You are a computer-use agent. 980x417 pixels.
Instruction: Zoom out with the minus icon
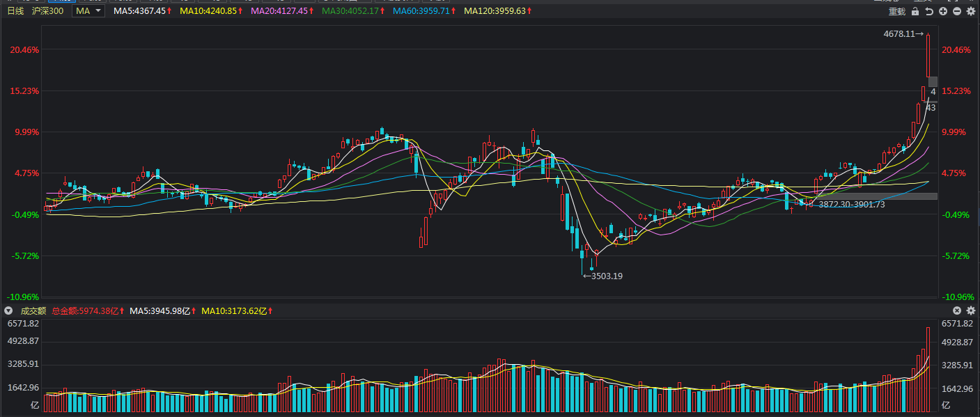coord(957,11)
